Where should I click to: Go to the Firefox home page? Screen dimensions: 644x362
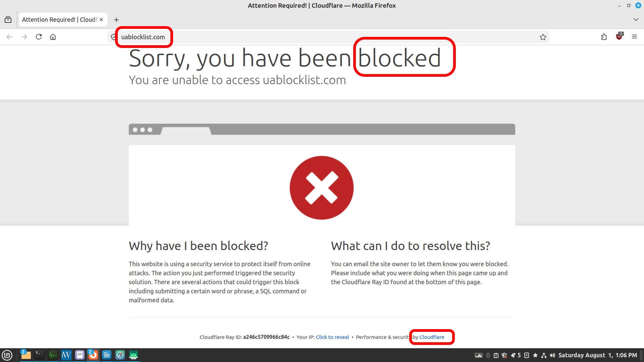(x=53, y=37)
